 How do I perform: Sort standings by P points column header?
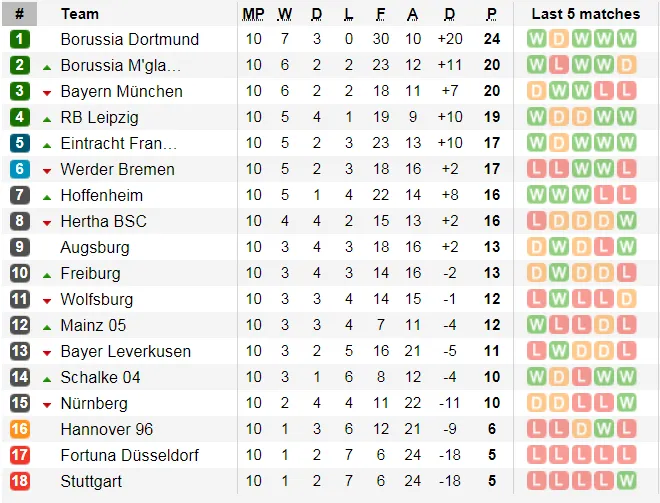pyautogui.click(x=492, y=14)
